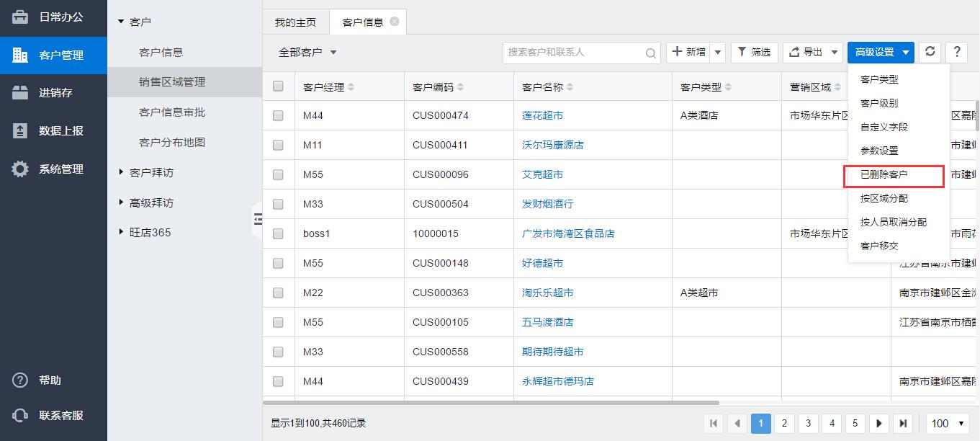Image resolution: width=980 pixels, height=441 pixels.
Task: Click the refresh icon in toolbar
Action: point(930,52)
